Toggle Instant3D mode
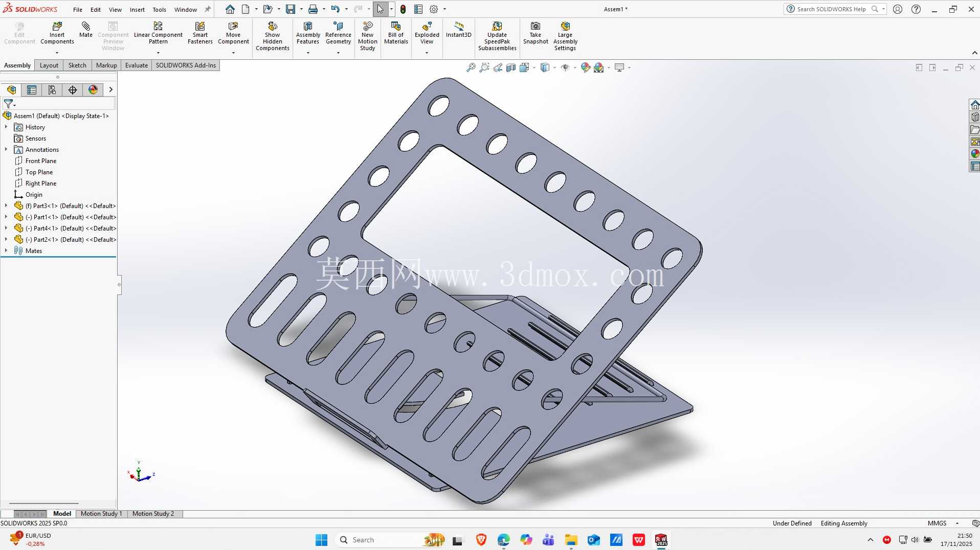Screen dimensions: 980x550 click(x=459, y=30)
